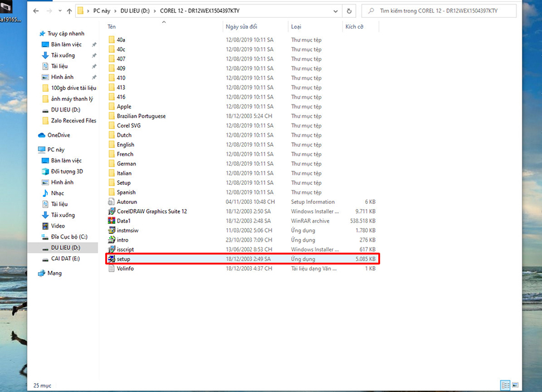
Task: Refresh the current folder view
Action: pyautogui.click(x=349, y=11)
